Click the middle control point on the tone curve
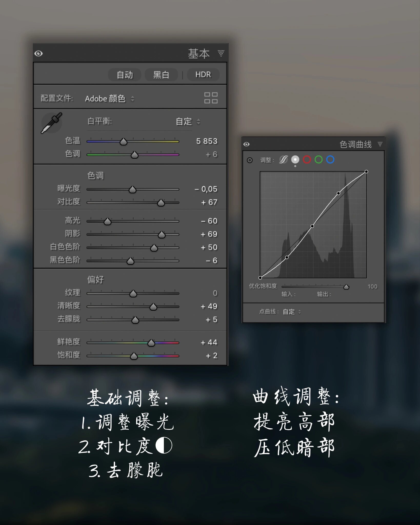Viewport: 420px width, 525px height. (x=312, y=226)
